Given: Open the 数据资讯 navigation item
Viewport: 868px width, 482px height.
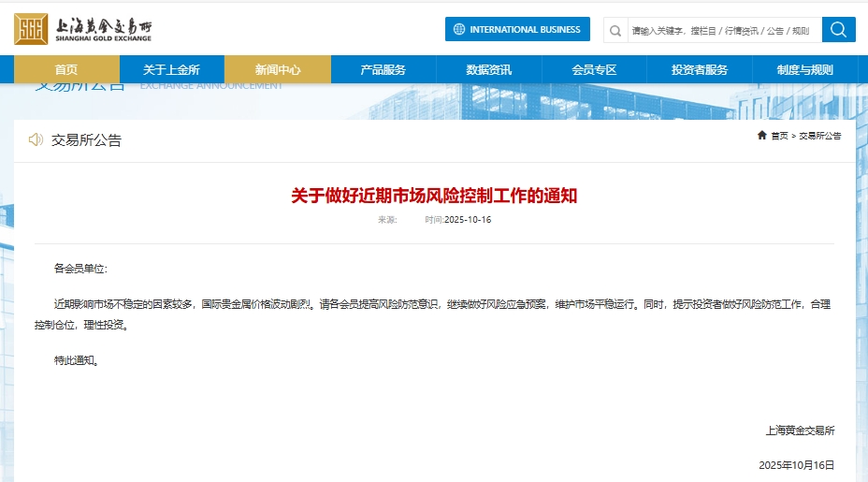Looking at the screenshot, I should tap(488, 69).
